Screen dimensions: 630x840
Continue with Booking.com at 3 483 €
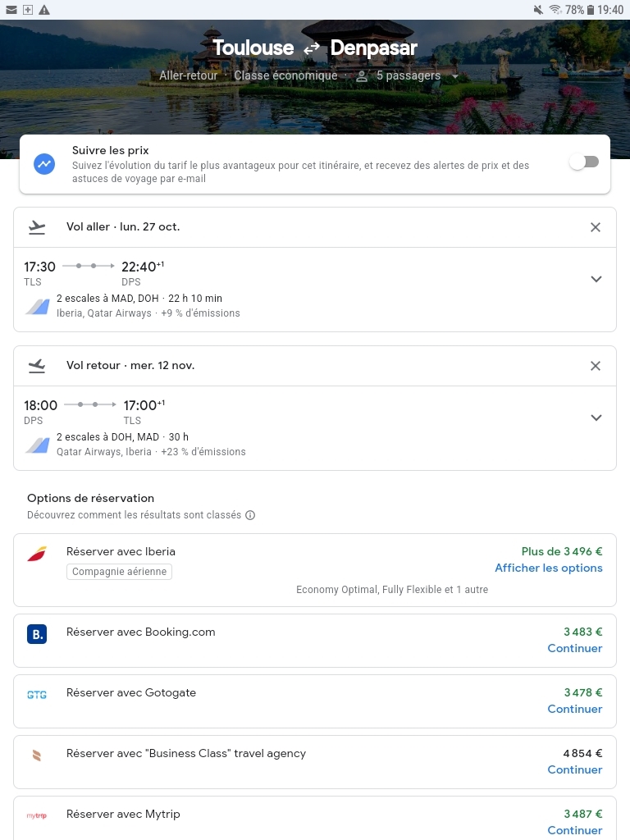pos(575,648)
